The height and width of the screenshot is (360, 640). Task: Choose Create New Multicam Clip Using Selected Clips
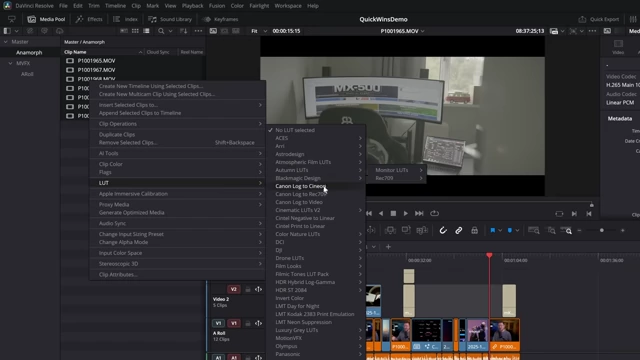(x=157, y=94)
